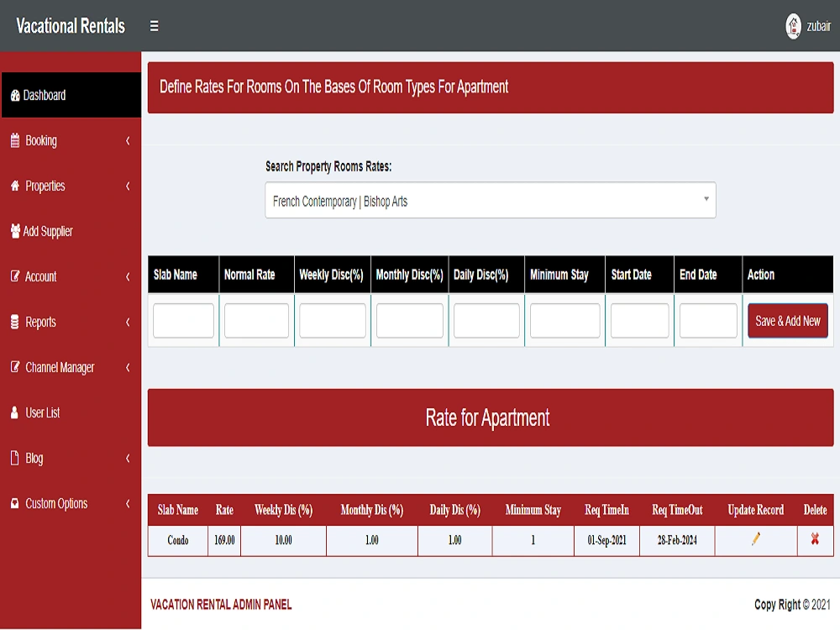Click the Properties home icon
The height and width of the screenshot is (630, 840).
15,186
